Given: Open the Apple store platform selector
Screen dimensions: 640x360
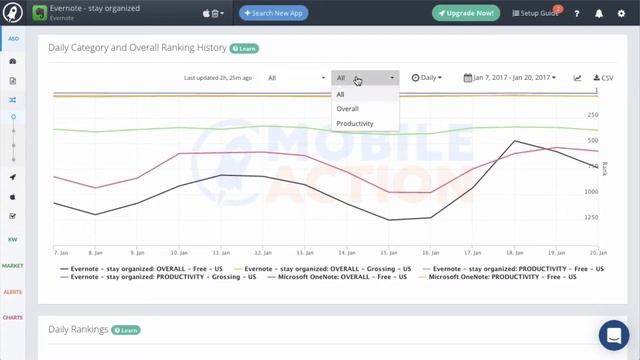Looking at the screenshot, I should click(213, 13).
